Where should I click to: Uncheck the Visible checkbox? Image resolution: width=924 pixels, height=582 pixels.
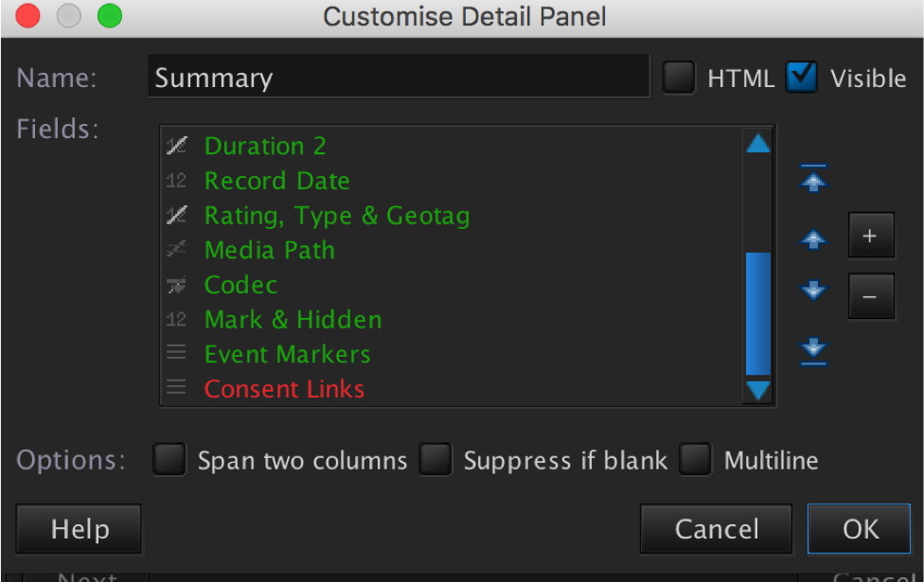click(802, 78)
